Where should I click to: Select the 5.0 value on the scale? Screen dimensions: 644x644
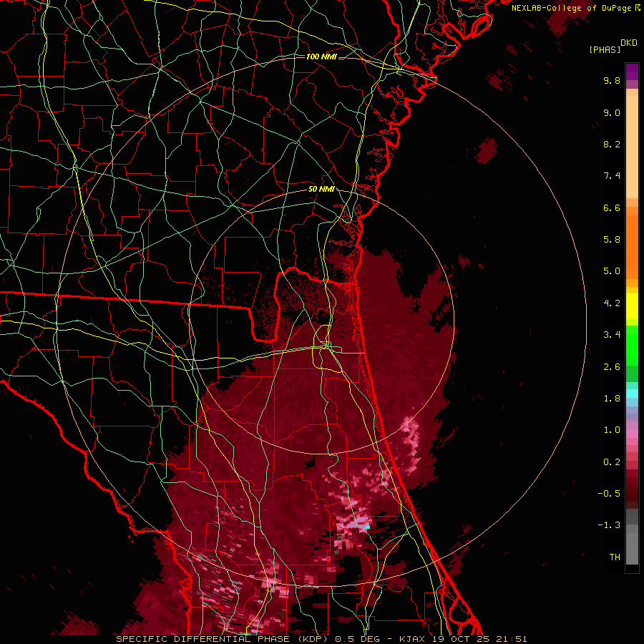[x=612, y=271]
